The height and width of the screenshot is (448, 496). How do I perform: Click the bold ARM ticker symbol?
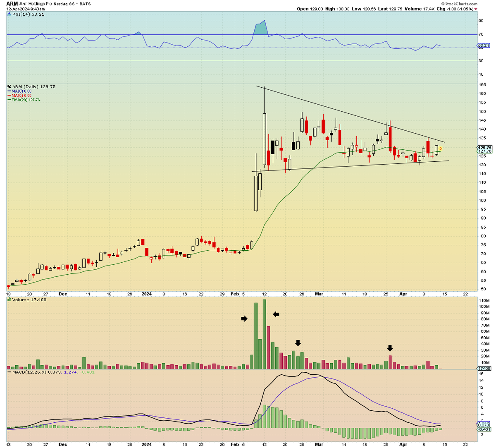click(12, 4)
